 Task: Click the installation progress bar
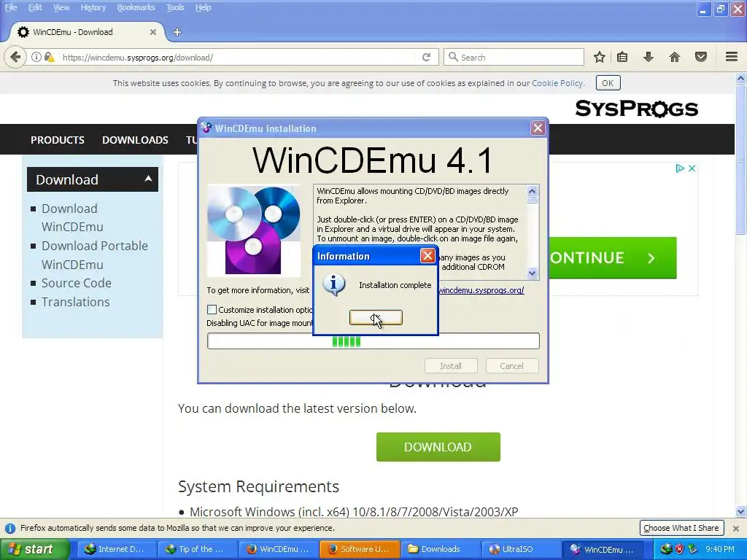pyautogui.click(x=373, y=341)
